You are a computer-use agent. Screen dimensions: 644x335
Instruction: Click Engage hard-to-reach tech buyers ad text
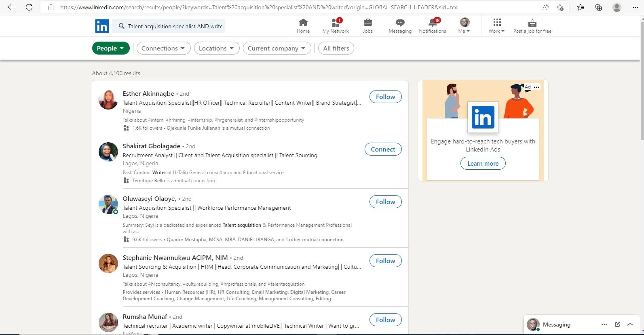(x=483, y=145)
